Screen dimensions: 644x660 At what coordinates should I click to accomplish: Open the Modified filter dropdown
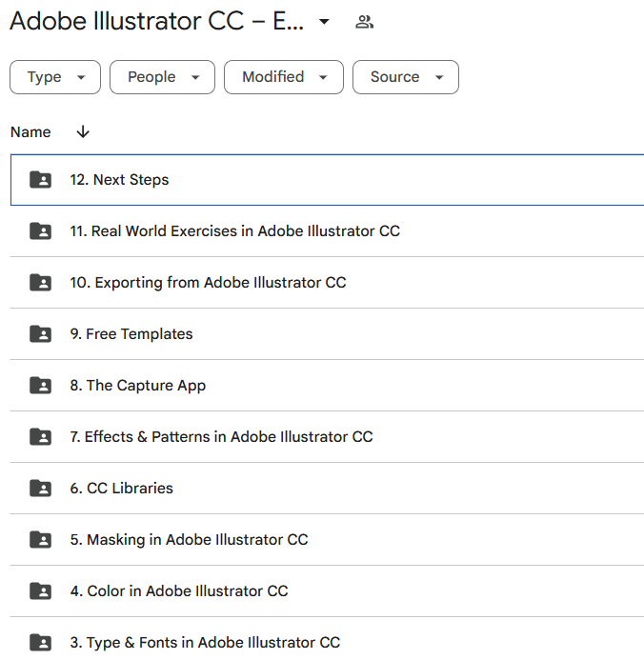284,77
